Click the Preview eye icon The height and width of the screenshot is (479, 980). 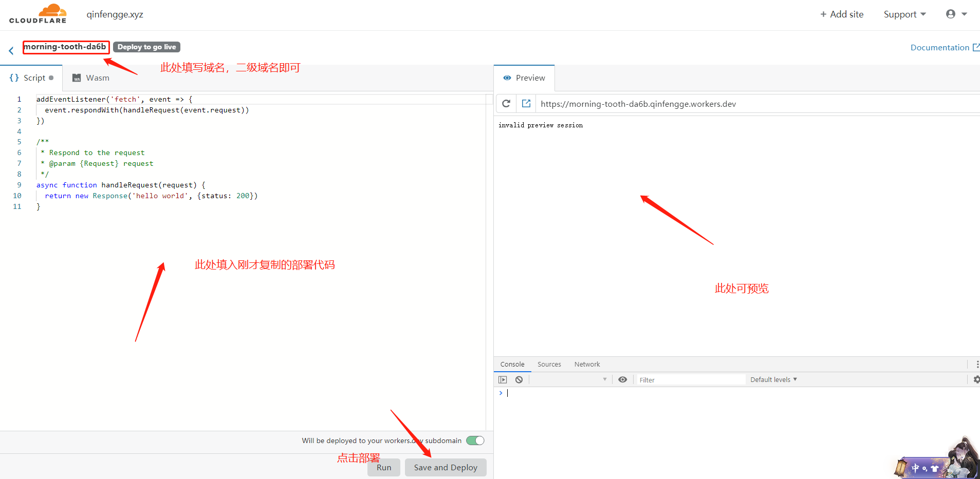point(507,78)
